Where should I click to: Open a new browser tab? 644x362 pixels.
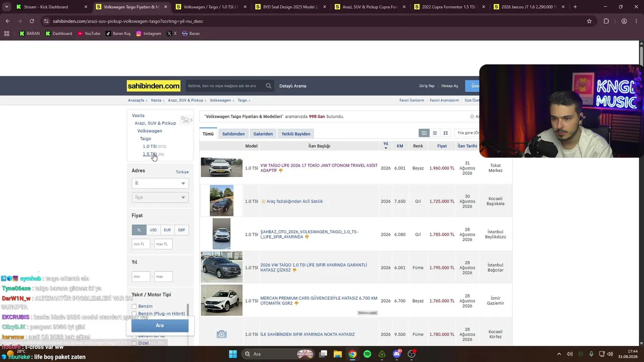tap(575, 7)
